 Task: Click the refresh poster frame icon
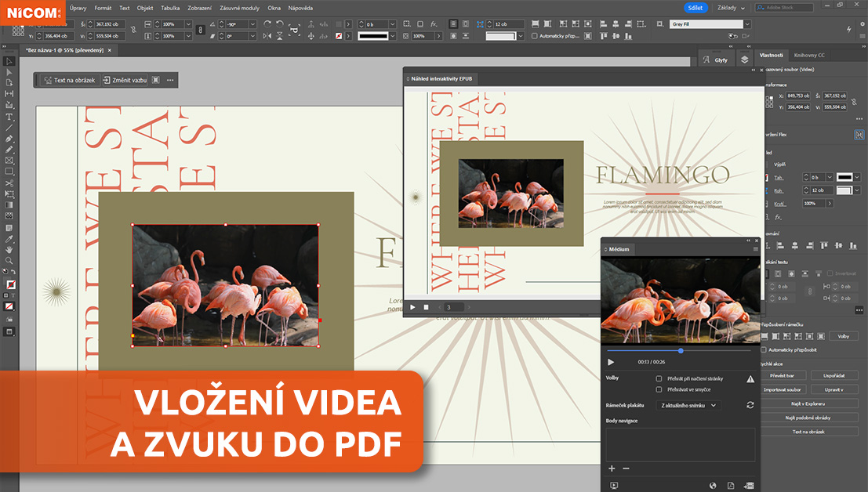click(750, 405)
